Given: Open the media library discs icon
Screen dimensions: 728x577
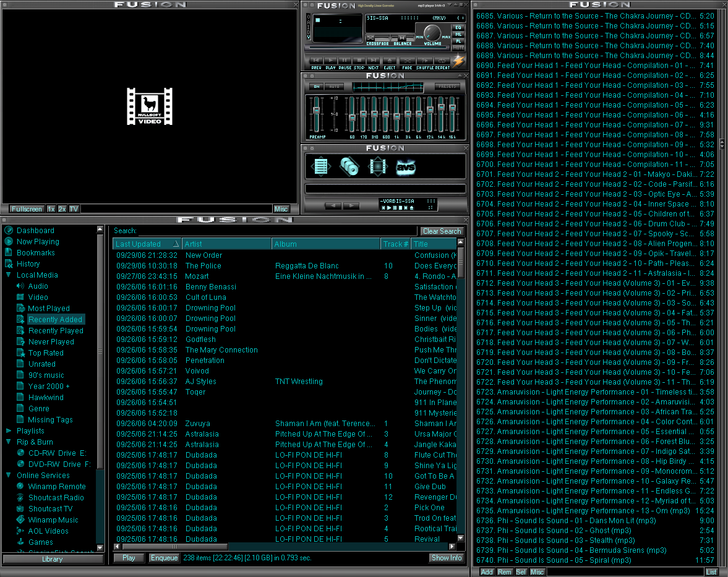Looking at the screenshot, I should pyautogui.click(x=349, y=166).
